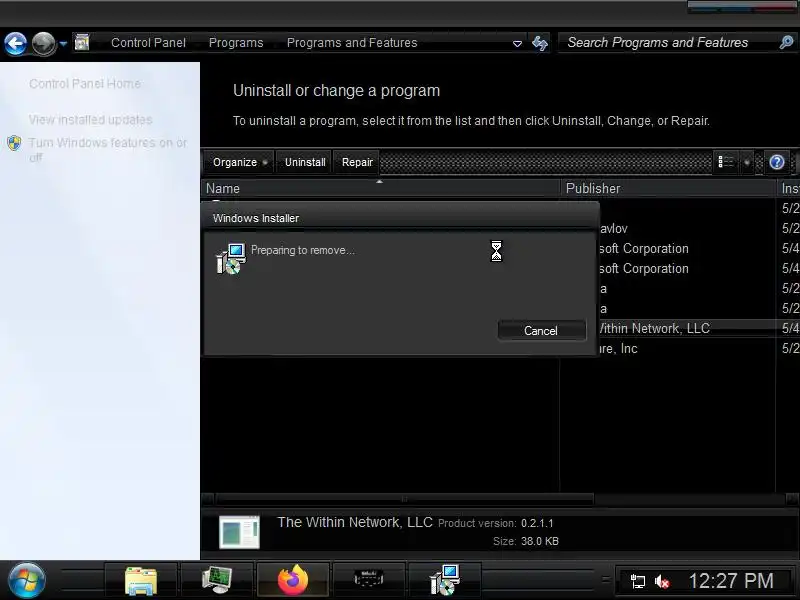Open the keyboard app on the taskbar
Image resolution: width=800 pixels, height=600 pixels.
tap(369, 581)
